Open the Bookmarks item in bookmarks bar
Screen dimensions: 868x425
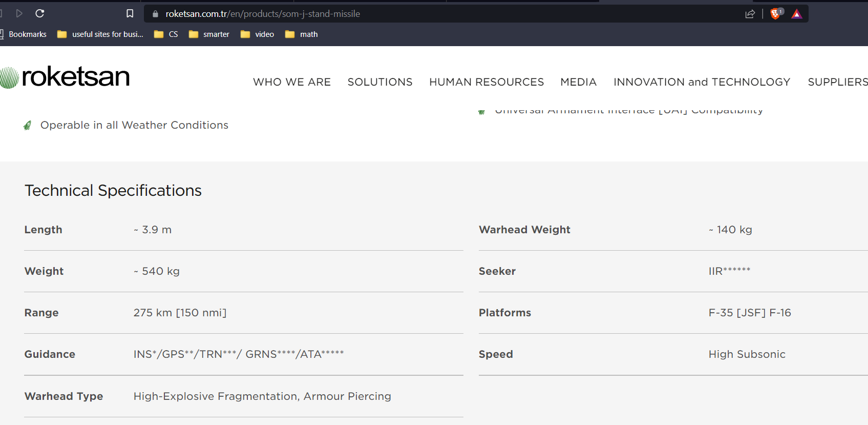coord(24,34)
